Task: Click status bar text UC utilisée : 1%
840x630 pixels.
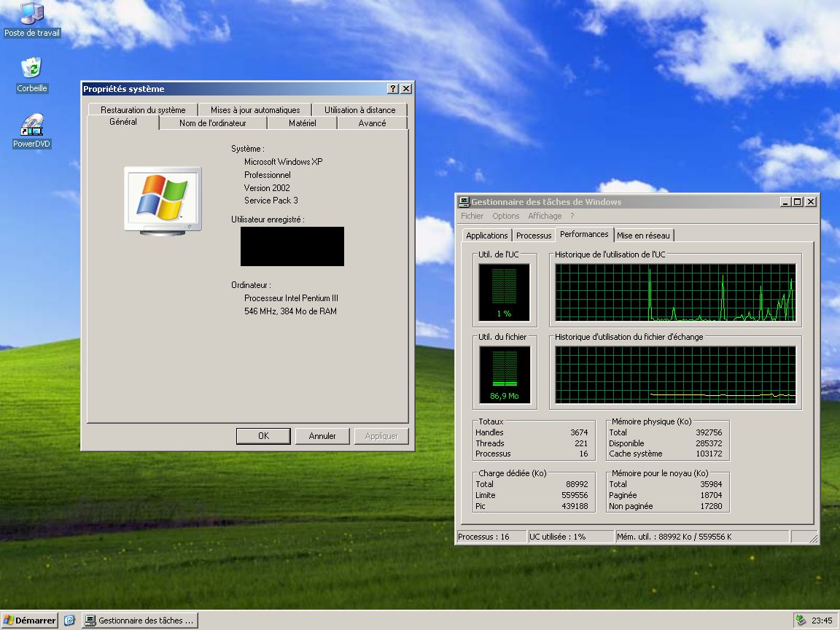Action: click(x=557, y=537)
